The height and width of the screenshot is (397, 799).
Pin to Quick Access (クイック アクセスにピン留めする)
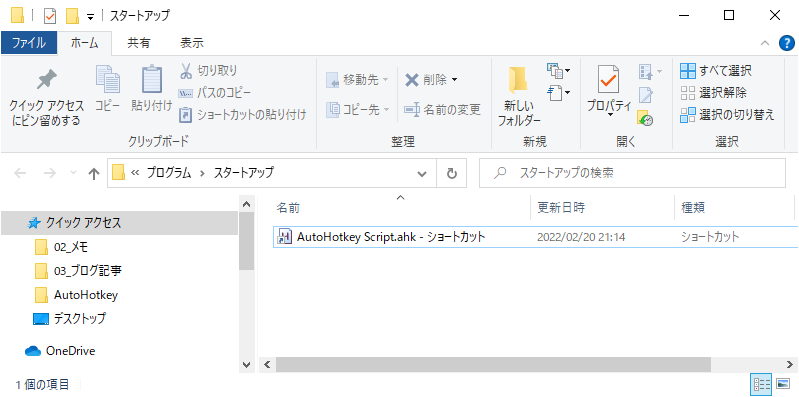tap(46, 97)
